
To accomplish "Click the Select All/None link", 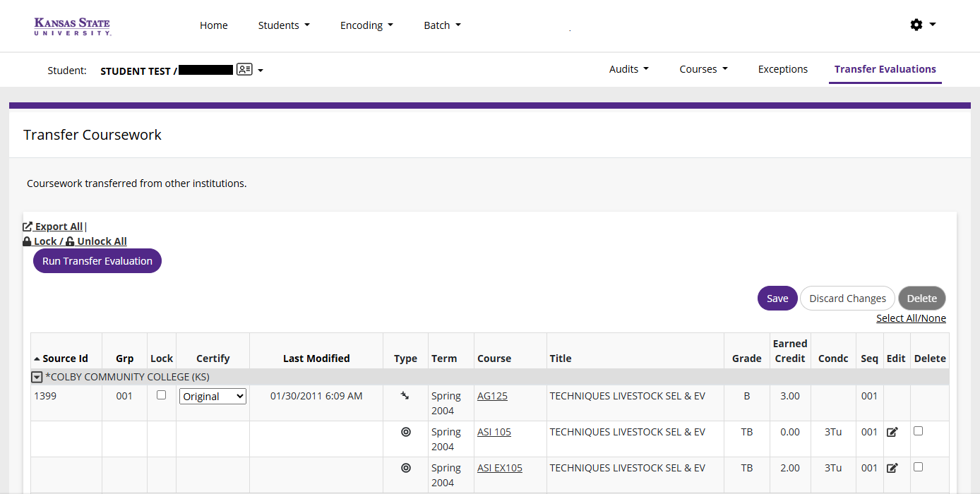I will 911,318.
